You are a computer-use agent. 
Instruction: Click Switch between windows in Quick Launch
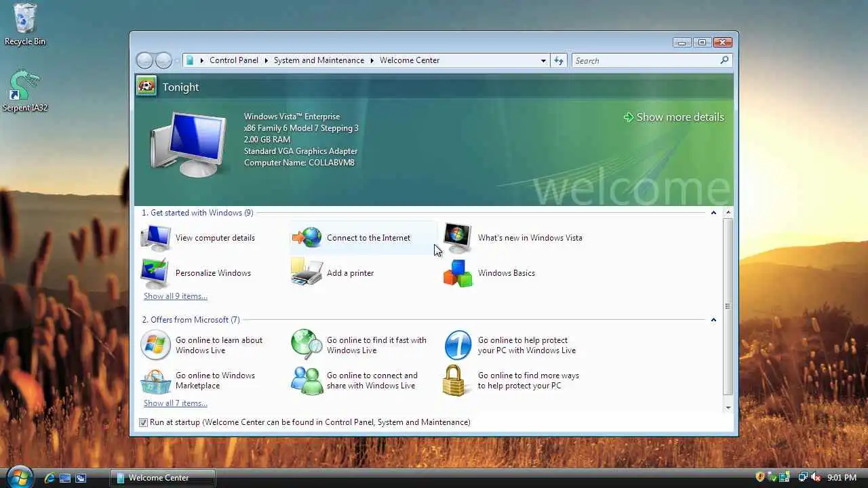point(81,478)
